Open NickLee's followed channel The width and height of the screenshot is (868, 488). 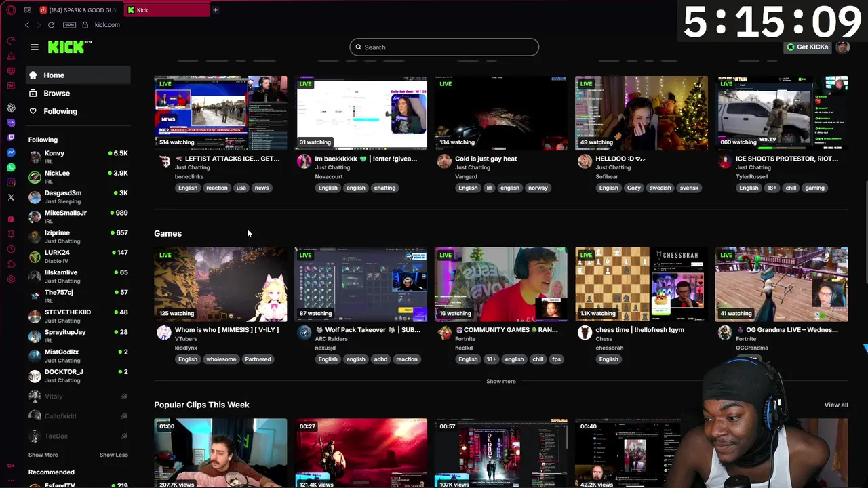78,177
